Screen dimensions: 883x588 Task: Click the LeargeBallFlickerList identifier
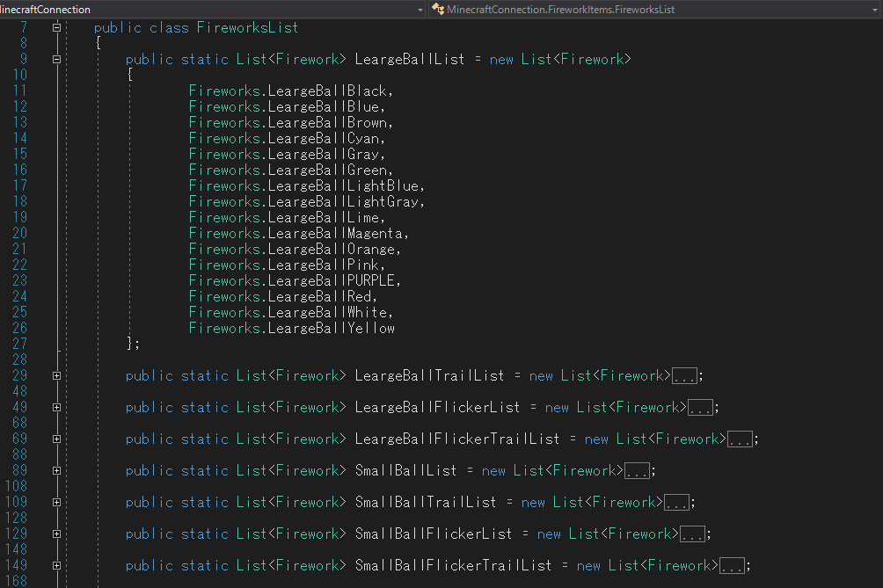(437, 407)
